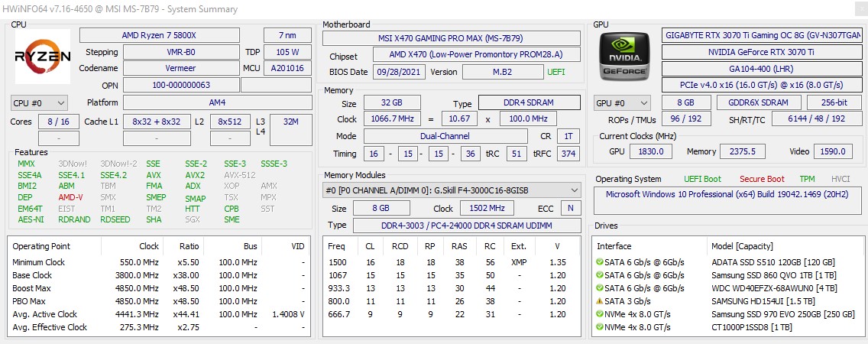Click the Dual-Channel mode field
The height and width of the screenshot is (344, 868).
pyautogui.click(x=445, y=136)
